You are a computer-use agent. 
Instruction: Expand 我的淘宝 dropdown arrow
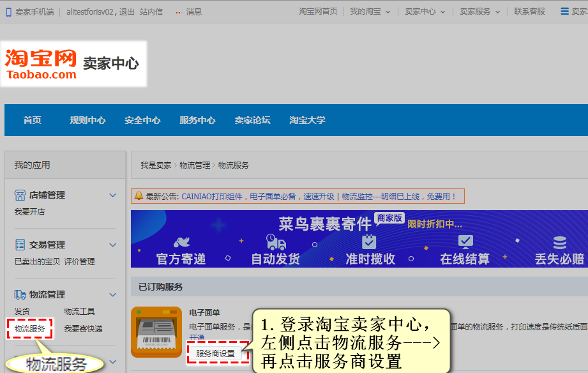point(388,12)
